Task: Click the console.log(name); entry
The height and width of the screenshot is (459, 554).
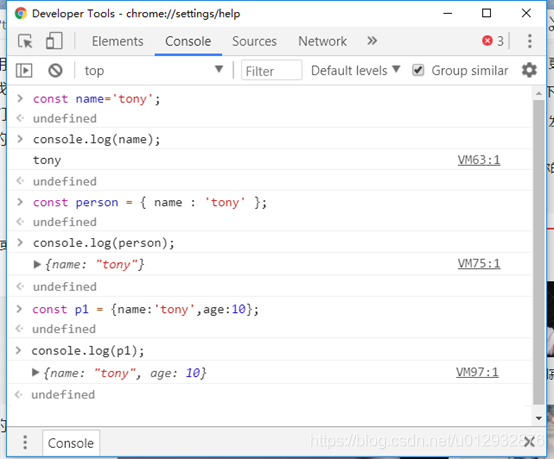Action: (x=96, y=140)
